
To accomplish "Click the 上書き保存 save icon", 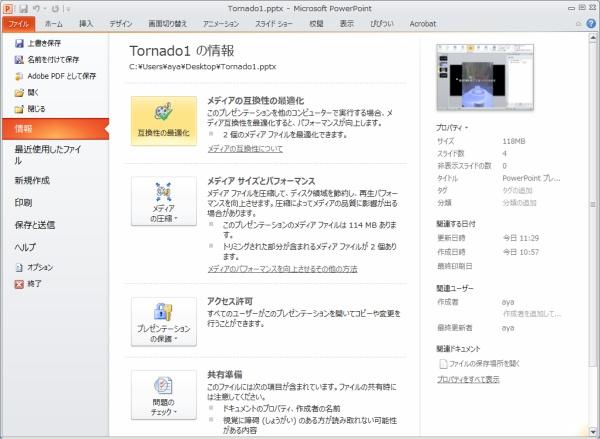I will pyautogui.click(x=19, y=43).
